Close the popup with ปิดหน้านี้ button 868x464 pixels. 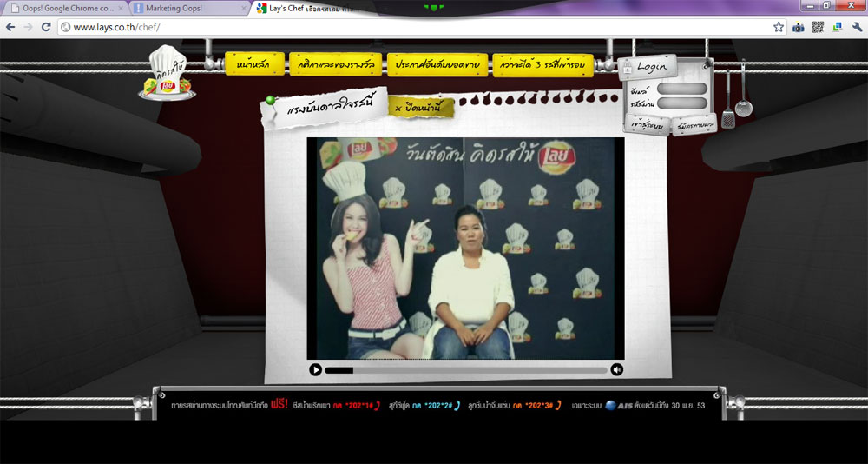(x=421, y=108)
